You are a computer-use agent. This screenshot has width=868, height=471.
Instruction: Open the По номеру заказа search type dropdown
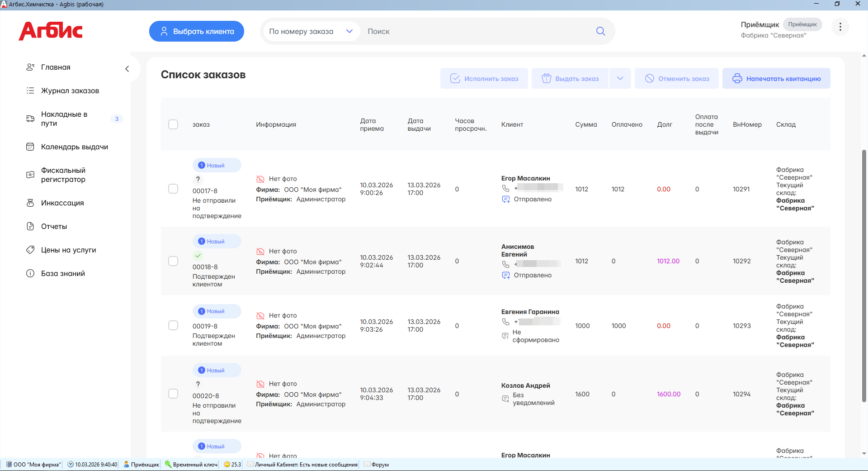[311, 31]
